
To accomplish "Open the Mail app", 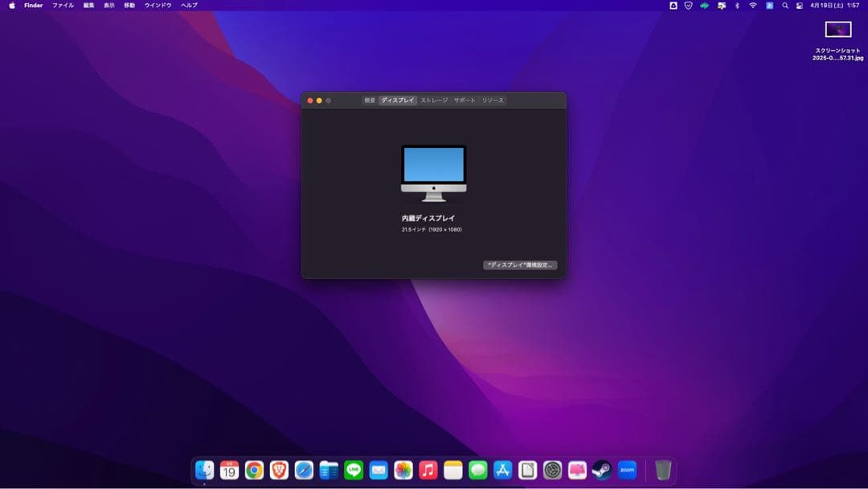I will tap(379, 469).
